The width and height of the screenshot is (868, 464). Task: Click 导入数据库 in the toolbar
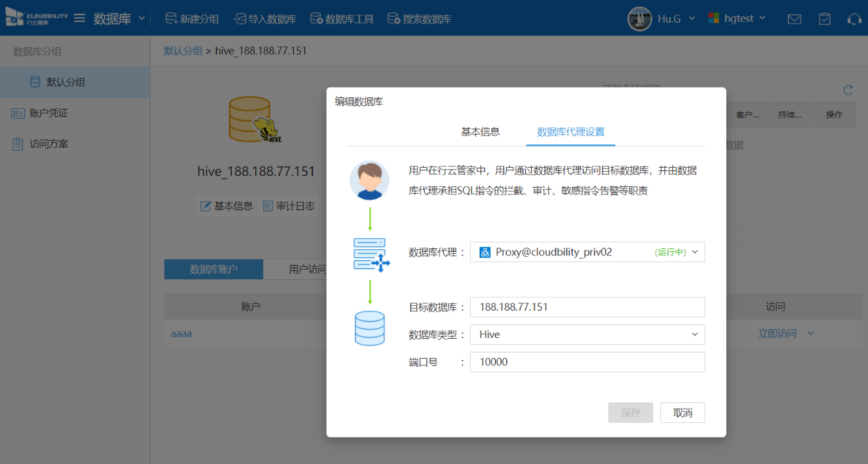264,19
